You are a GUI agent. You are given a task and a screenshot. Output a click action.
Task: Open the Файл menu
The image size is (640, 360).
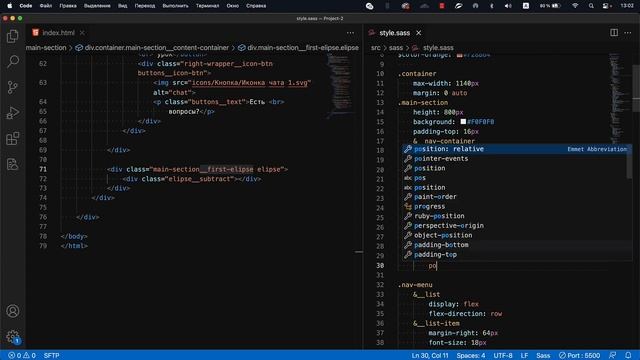pyautogui.click(x=46, y=6)
